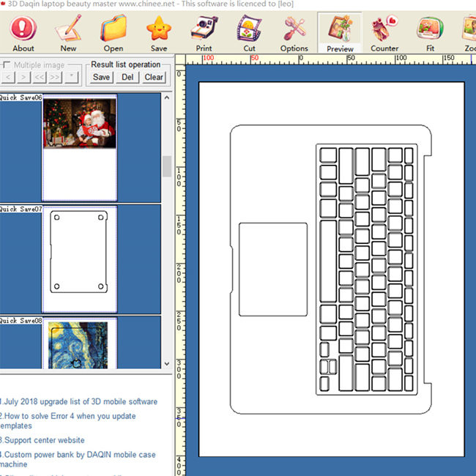Click the result list scrollbar down arrow

(166, 364)
